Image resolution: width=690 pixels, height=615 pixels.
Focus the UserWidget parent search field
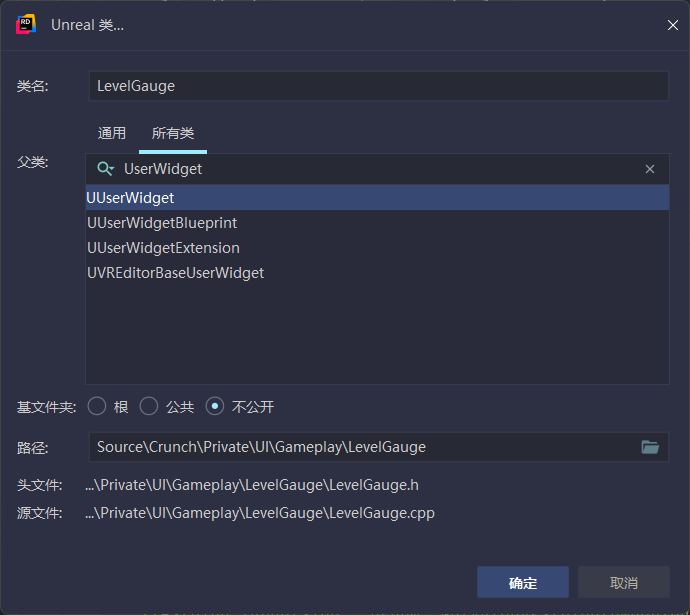[379, 169]
